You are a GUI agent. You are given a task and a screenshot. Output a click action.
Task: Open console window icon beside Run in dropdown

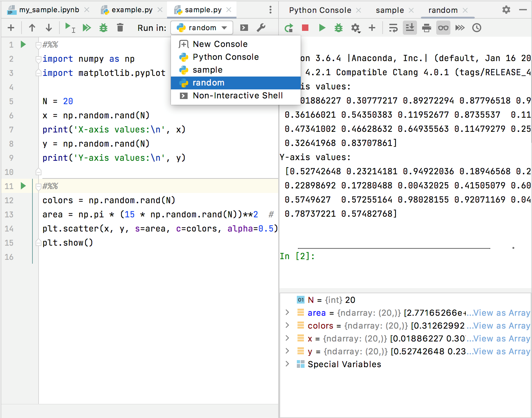click(x=244, y=28)
